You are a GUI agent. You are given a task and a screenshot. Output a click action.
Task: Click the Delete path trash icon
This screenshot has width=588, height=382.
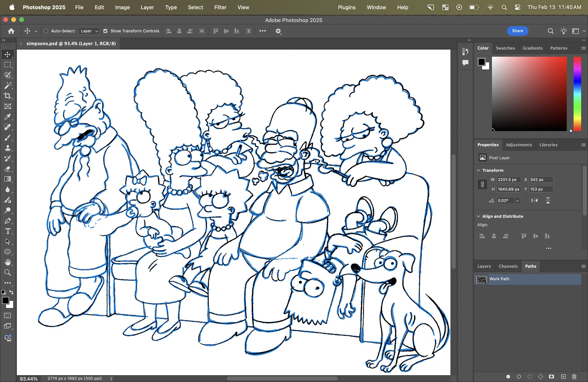pos(574,376)
